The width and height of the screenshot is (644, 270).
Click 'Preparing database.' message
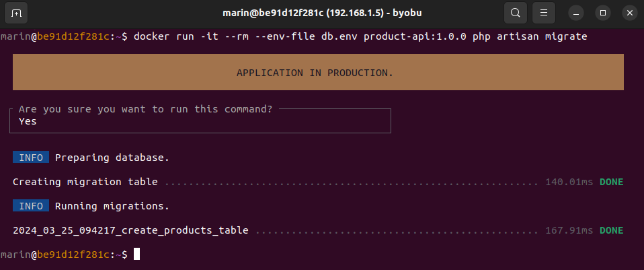click(112, 158)
